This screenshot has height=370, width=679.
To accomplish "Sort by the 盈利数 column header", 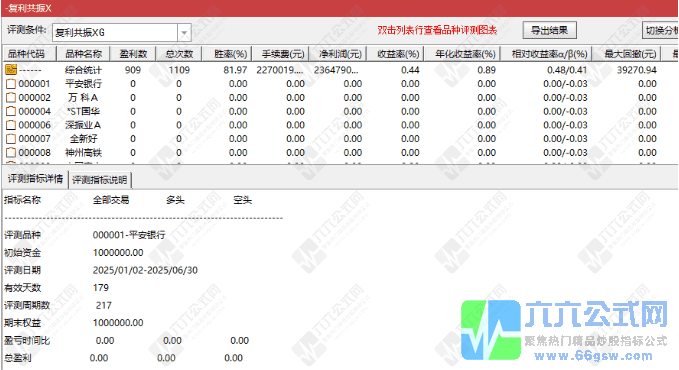I will click(x=133, y=54).
